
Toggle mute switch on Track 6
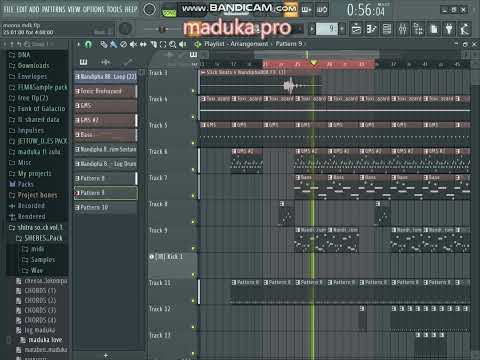[x=193, y=170]
